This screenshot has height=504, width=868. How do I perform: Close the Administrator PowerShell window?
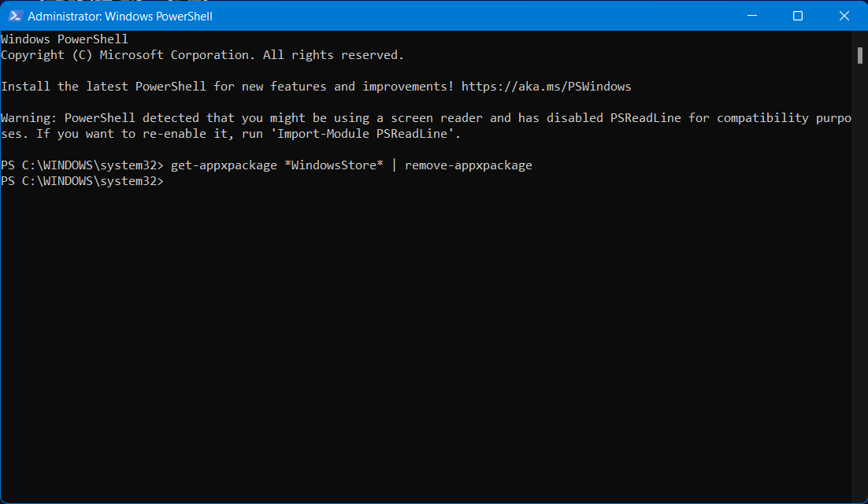(x=844, y=16)
